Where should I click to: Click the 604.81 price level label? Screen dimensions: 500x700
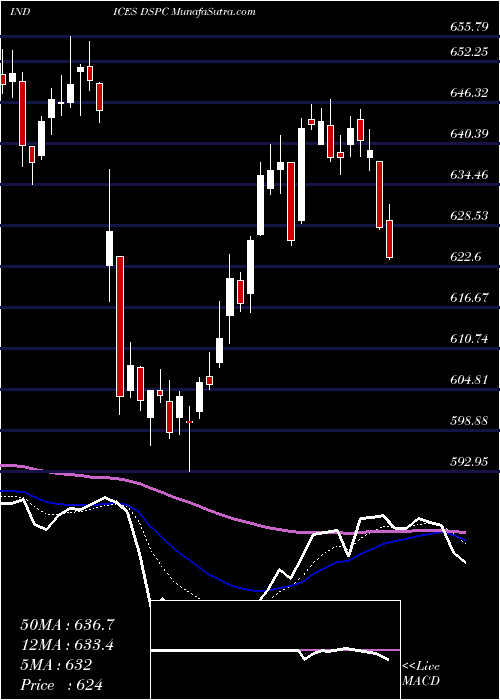pos(468,379)
